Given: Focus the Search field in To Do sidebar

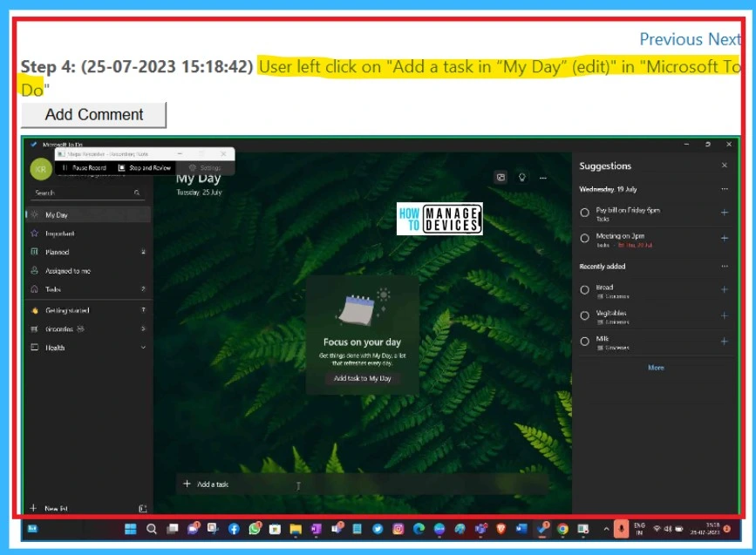Looking at the screenshot, I should pos(87,193).
